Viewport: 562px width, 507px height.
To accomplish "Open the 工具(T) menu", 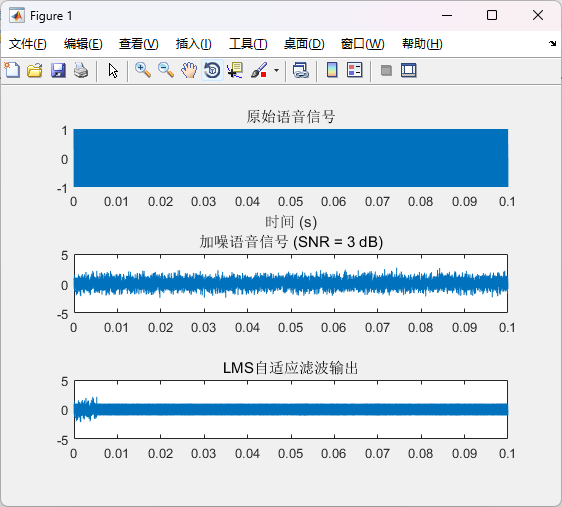I will coord(248,44).
